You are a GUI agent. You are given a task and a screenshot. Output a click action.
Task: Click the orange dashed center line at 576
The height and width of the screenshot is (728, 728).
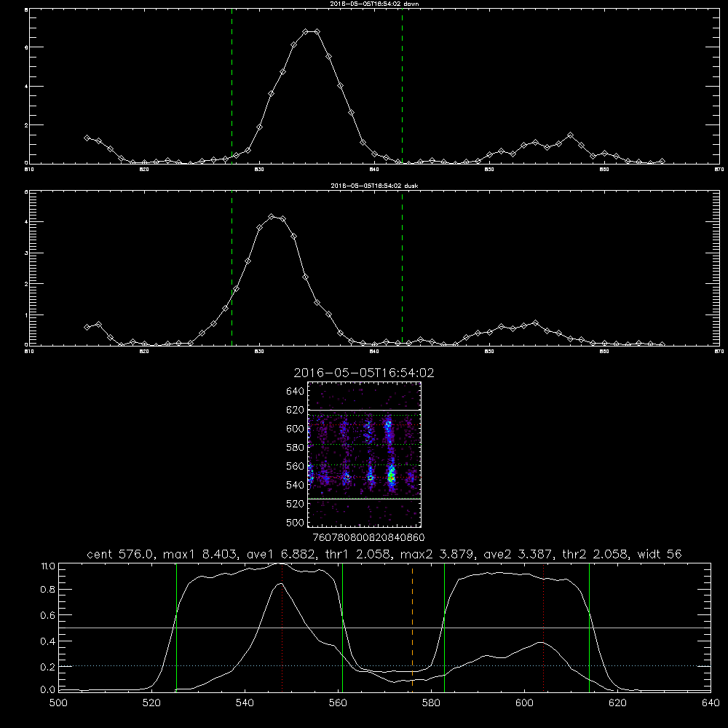click(x=412, y=628)
